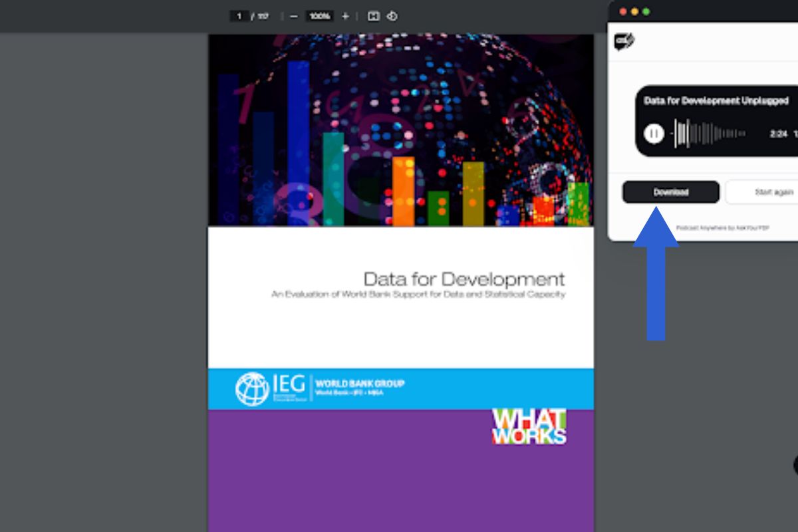
Task: Minimize the podcast popup with yellow button
Action: point(634,12)
